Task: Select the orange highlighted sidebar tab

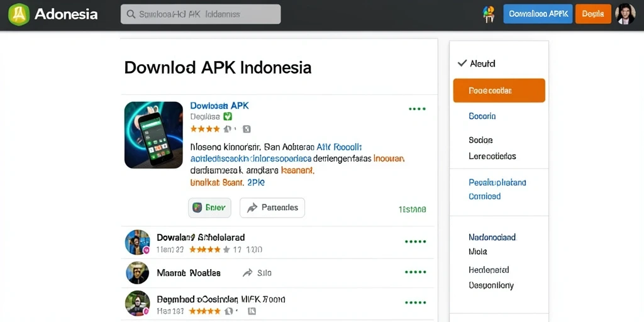Action: coord(499,91)
